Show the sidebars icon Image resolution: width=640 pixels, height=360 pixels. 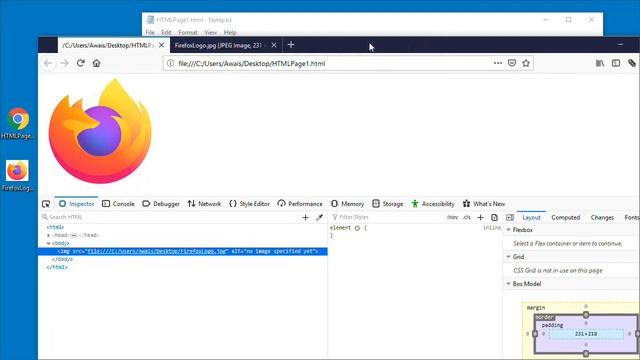pos(616,63)
